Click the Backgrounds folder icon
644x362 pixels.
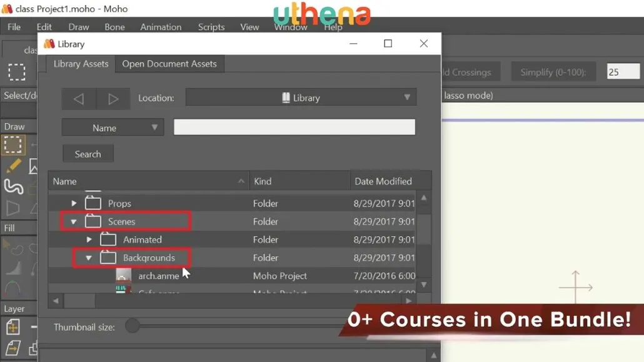pos(108,257)
